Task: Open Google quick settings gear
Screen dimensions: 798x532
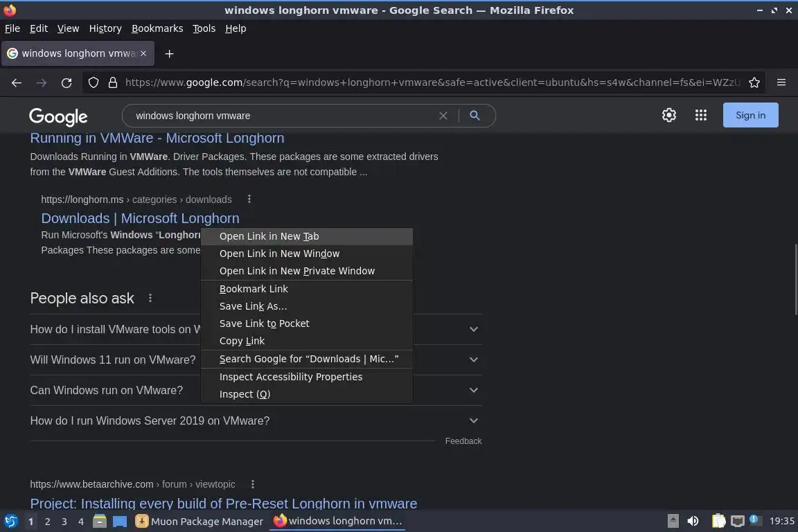Action: (x=668, y=115)
